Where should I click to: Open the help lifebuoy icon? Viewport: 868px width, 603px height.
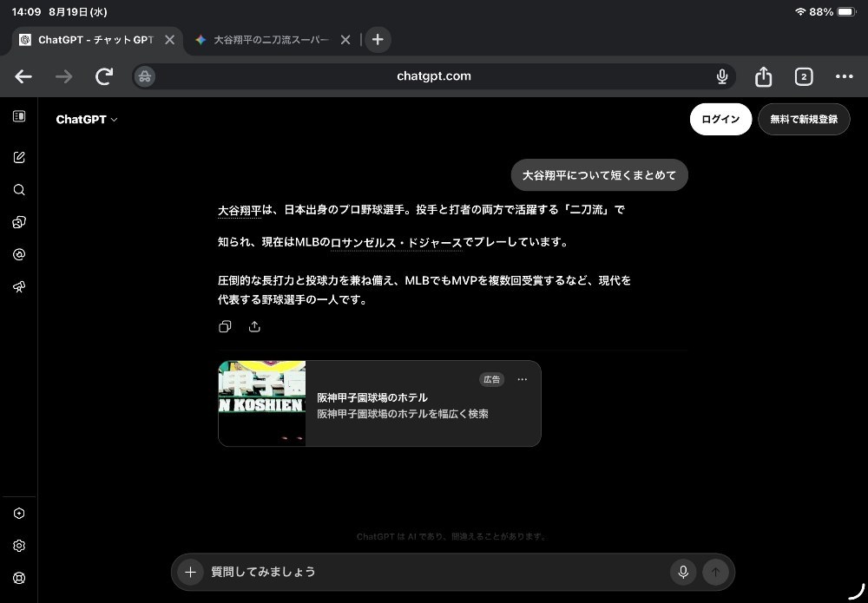tap(19, 578)
